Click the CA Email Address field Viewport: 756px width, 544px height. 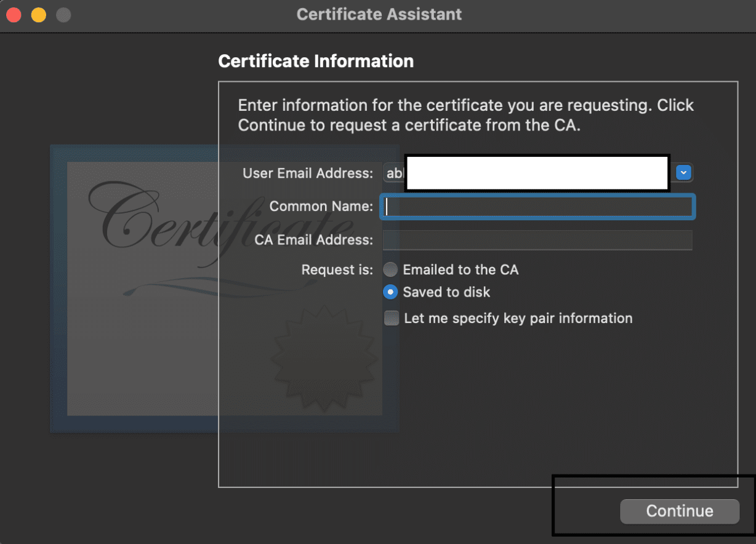click(x=537, y=240)
